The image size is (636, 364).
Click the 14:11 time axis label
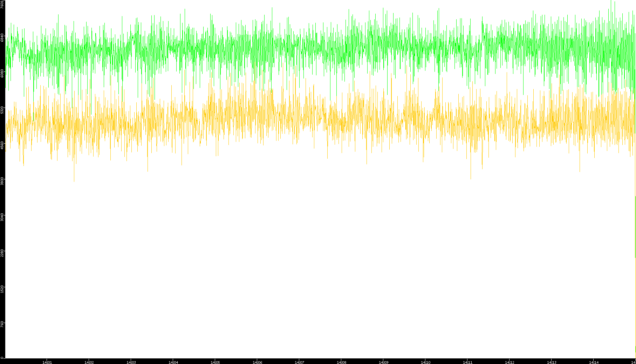(467, 362)
